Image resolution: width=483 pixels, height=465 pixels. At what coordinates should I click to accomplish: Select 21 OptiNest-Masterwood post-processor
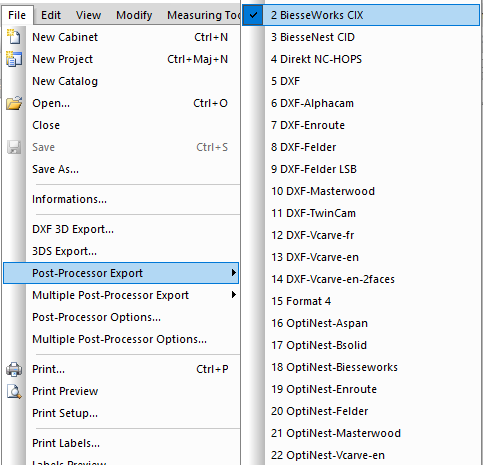click(361, 433)
